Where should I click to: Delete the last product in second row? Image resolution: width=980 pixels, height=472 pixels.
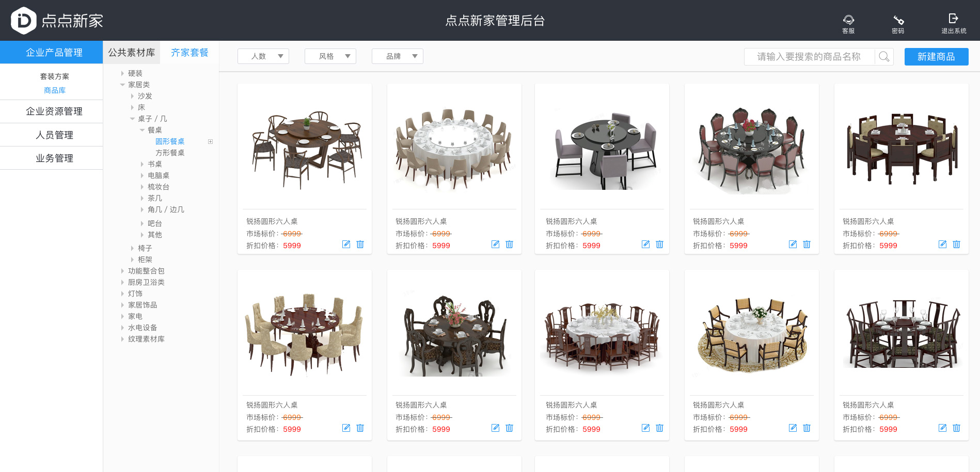956,428
